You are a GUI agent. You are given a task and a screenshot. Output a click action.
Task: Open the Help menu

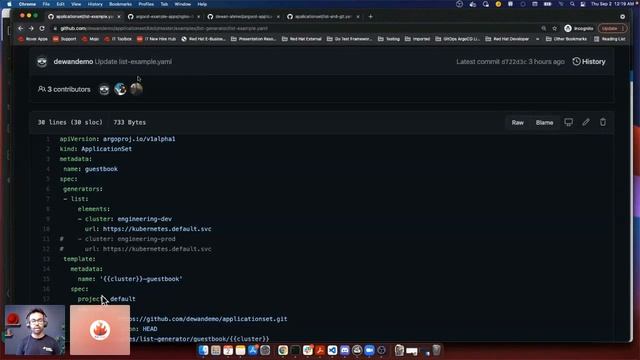202,4
